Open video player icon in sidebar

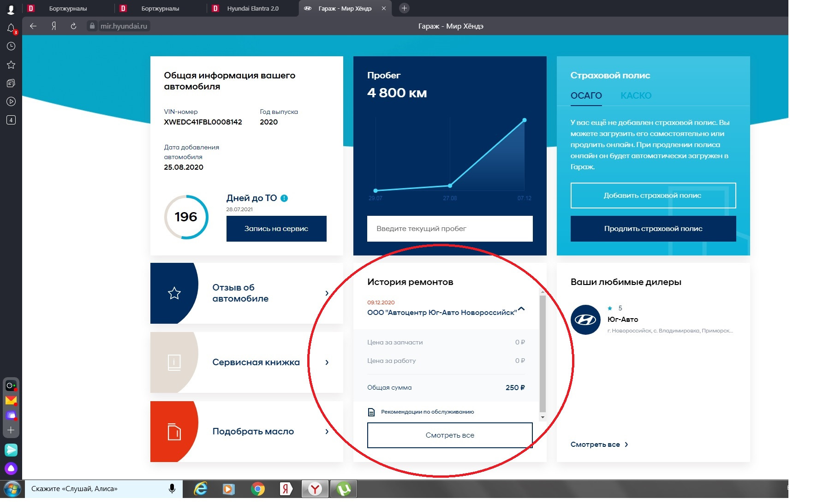click(x=11, y=101)
